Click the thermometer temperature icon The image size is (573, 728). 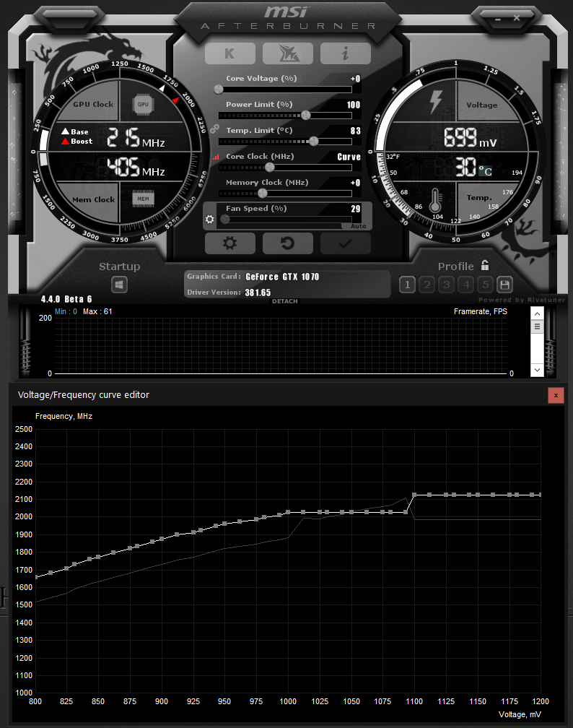(435, 201)
